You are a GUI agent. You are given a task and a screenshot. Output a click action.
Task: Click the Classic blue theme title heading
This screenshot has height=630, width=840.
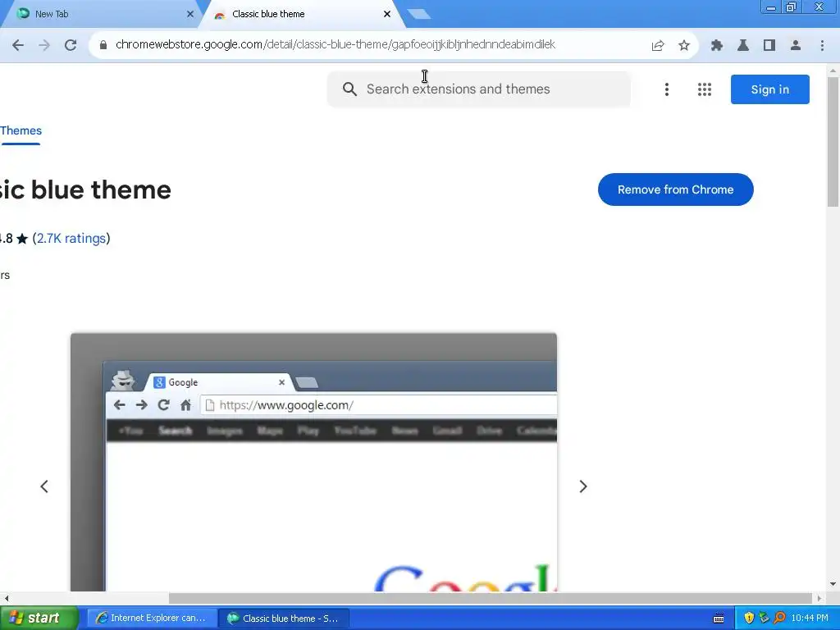pos(85,189)
